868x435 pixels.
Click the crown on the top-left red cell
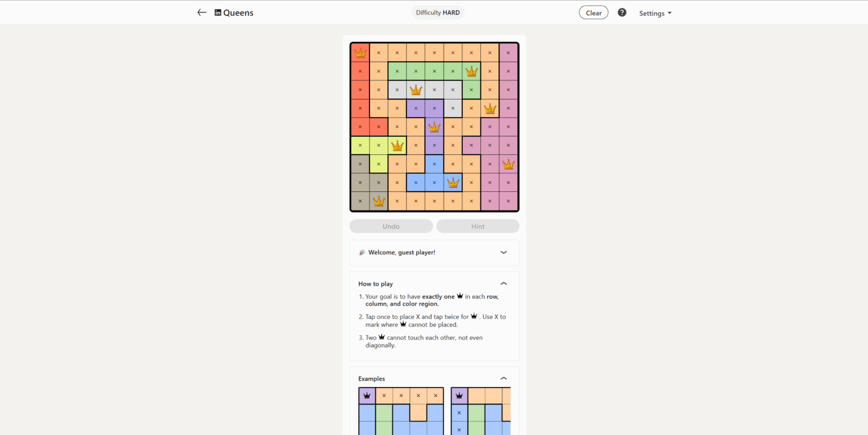(361, 52)
